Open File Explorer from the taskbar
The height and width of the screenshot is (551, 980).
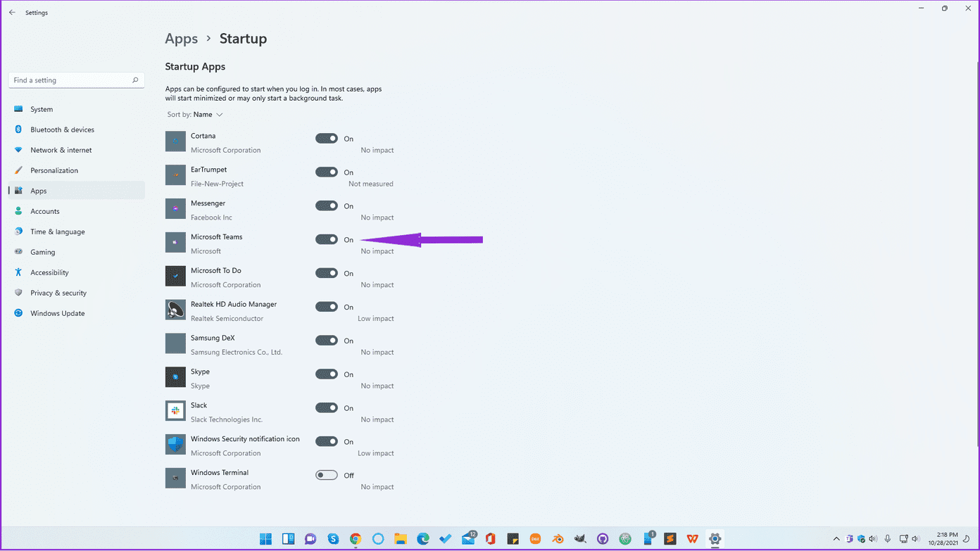pyautogui.click(x=401, y=539)
